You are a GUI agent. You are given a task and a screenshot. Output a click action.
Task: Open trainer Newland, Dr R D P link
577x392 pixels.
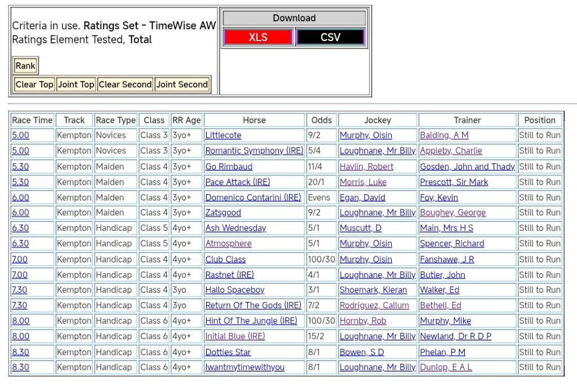click(x=455, y=336)
